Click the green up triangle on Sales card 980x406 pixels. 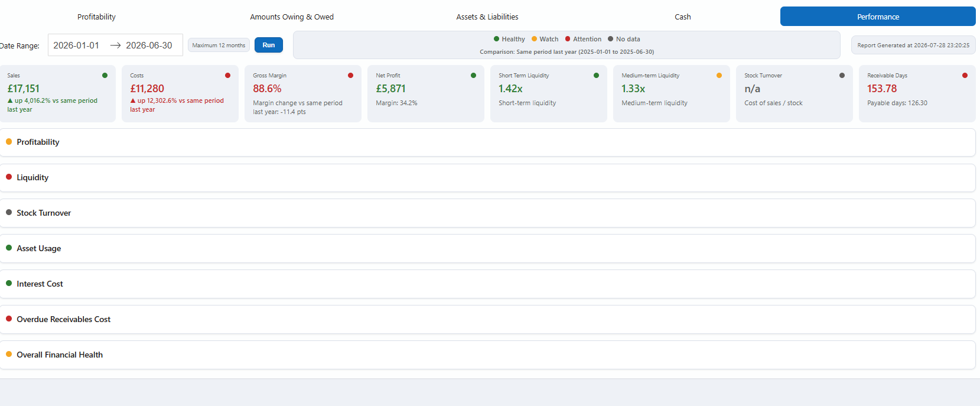click(x=10, y=100)
